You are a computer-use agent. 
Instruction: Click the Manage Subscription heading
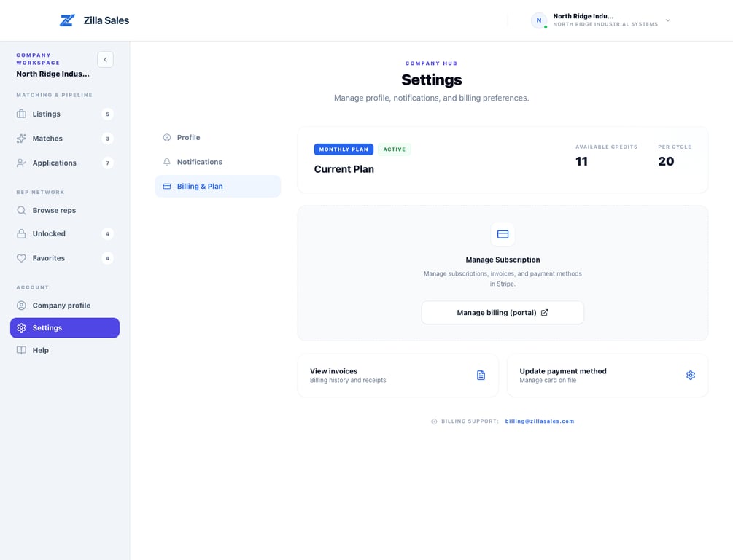point(503,260)
